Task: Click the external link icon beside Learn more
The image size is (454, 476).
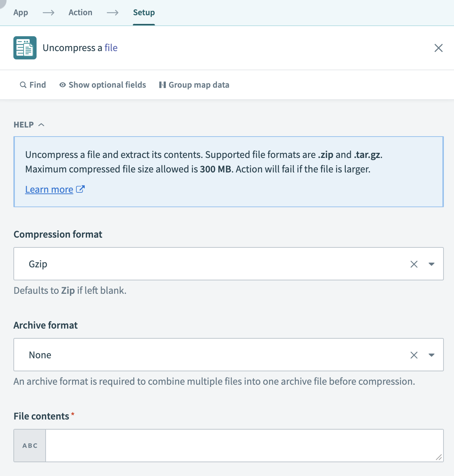Action: [80, 189]
